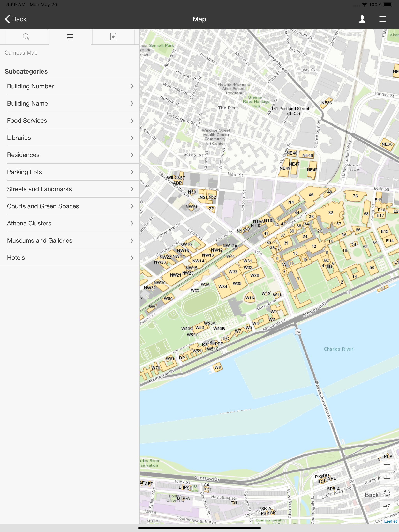Select building W59 on the map
The height and width of the screenshot is (532, 399).
point(168,299)
